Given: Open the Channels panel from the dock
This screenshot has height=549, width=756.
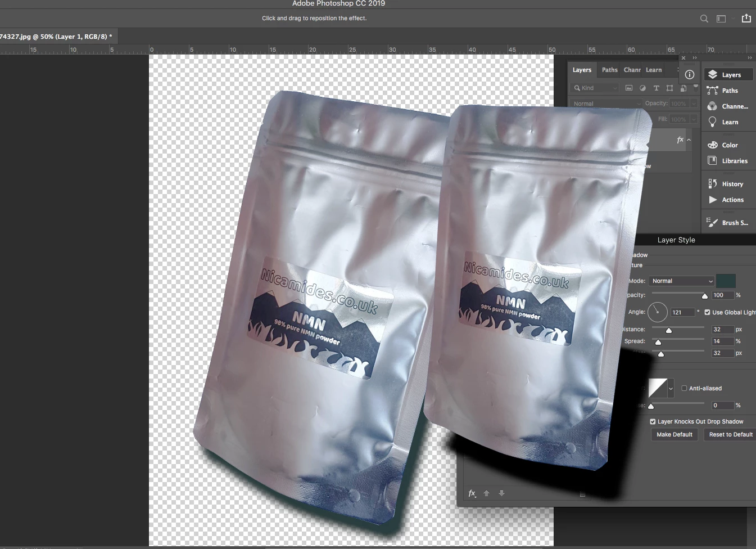Looking at the screenshot, I should pos(728,106).
